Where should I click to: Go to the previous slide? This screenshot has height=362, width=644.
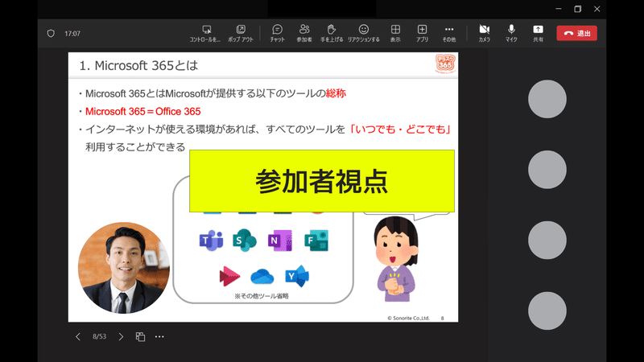click(x=78, y=336)
